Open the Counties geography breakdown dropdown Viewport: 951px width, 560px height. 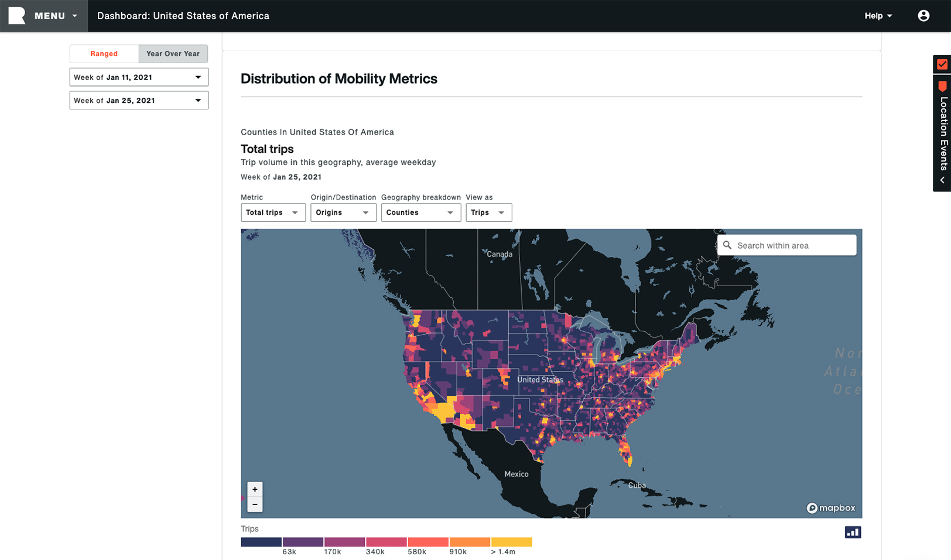pos(420,212)
